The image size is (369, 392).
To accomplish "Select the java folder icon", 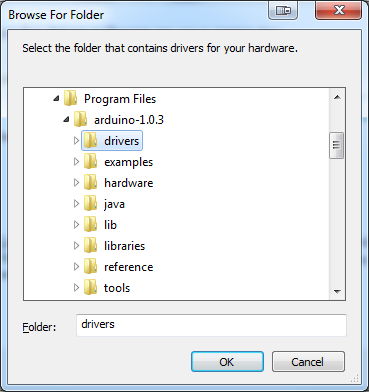I will pyautogui.click(x=90, y=204).
